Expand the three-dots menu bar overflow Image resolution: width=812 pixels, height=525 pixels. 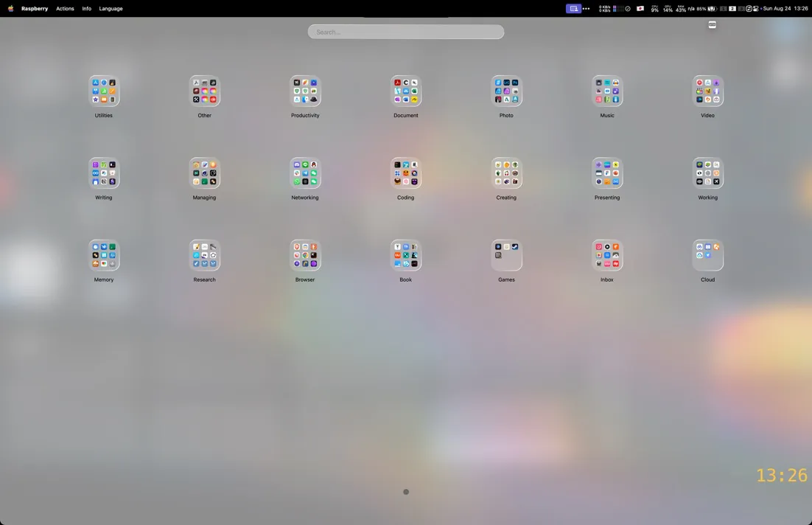(x=587, y=9)
